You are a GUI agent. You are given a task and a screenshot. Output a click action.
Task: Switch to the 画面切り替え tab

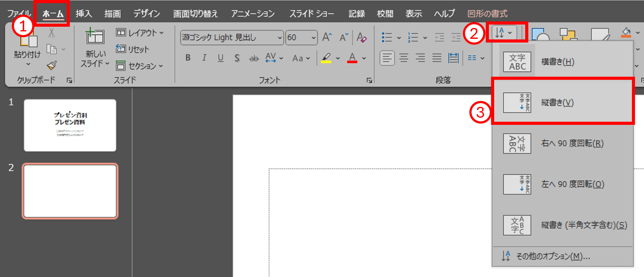tap(195, 14)
